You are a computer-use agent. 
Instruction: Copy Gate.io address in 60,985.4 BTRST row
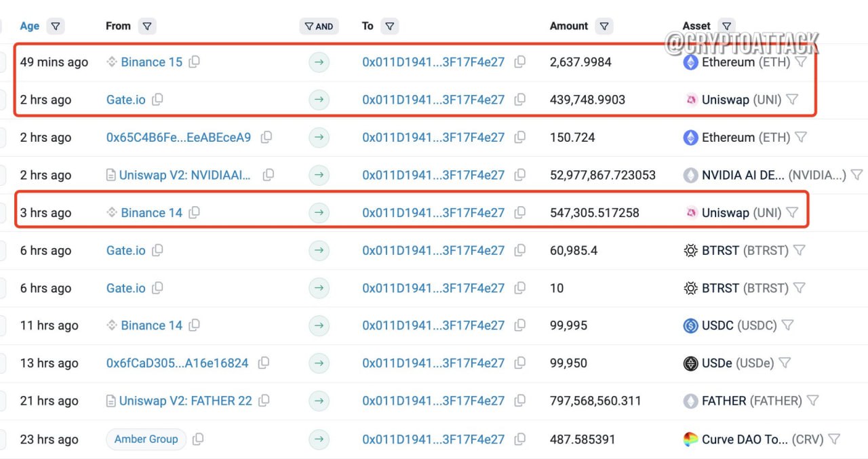[157, 250]
